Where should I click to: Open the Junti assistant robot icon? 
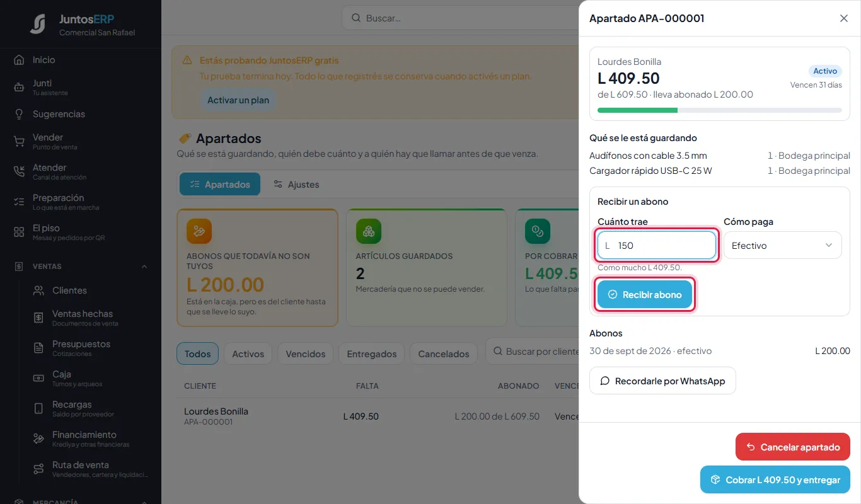click(x=19, y=88)
